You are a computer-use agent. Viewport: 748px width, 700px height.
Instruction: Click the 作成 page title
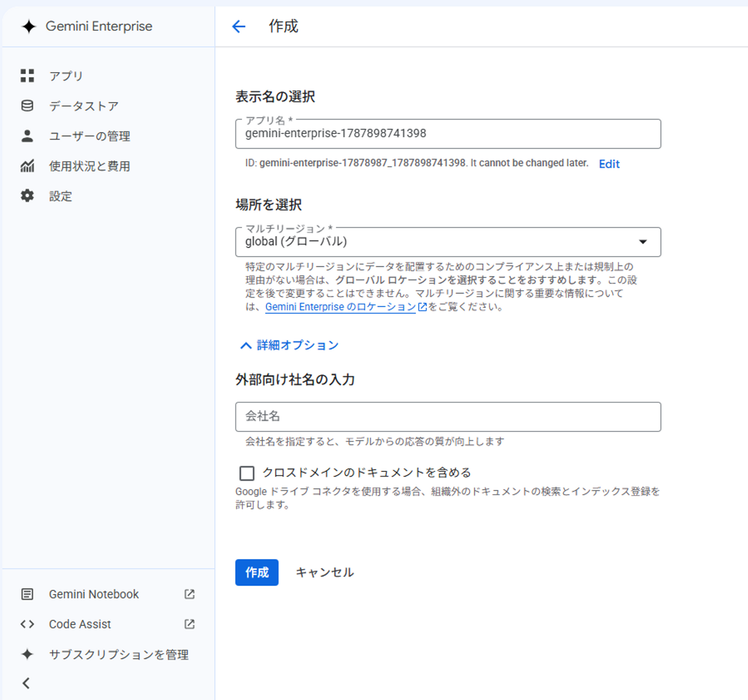[284, 26]
